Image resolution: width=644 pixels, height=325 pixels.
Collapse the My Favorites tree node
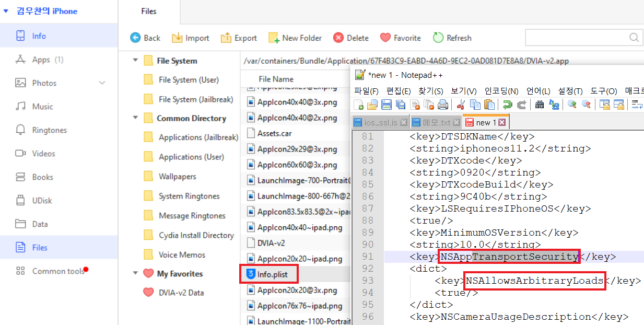coord(136,273)
